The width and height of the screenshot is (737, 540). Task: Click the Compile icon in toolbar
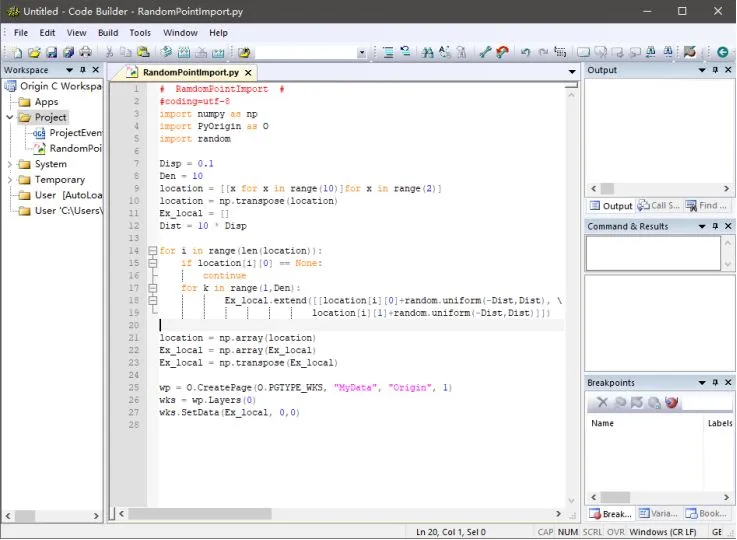tap(166, 52)
